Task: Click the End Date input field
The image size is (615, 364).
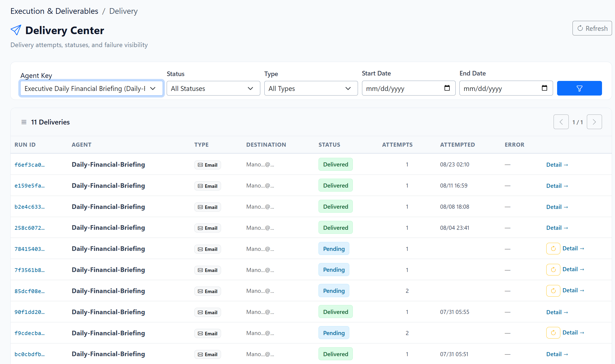Action: click(506, 88)
